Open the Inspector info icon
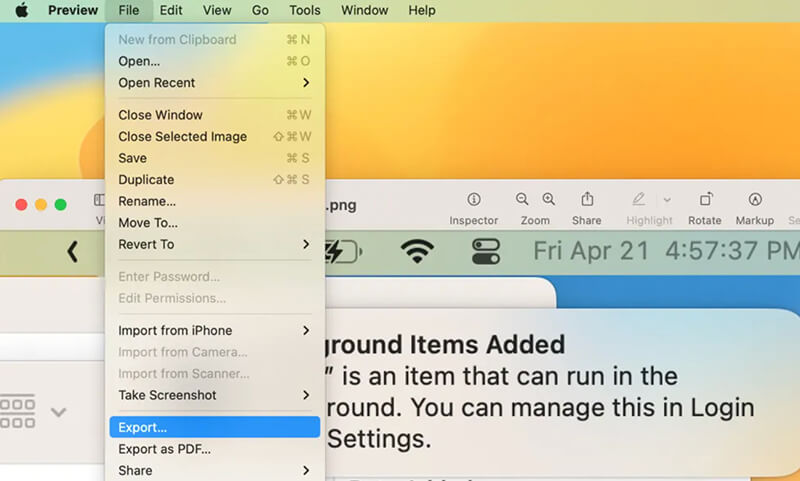This screenshot has width=800, height=481. tap(473, 199)
